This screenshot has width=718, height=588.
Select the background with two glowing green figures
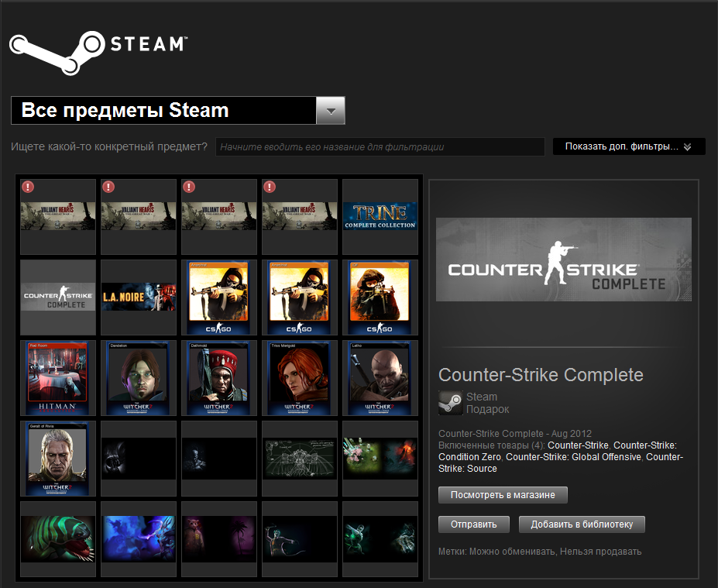pyautogui.click(x=380, y=539)
